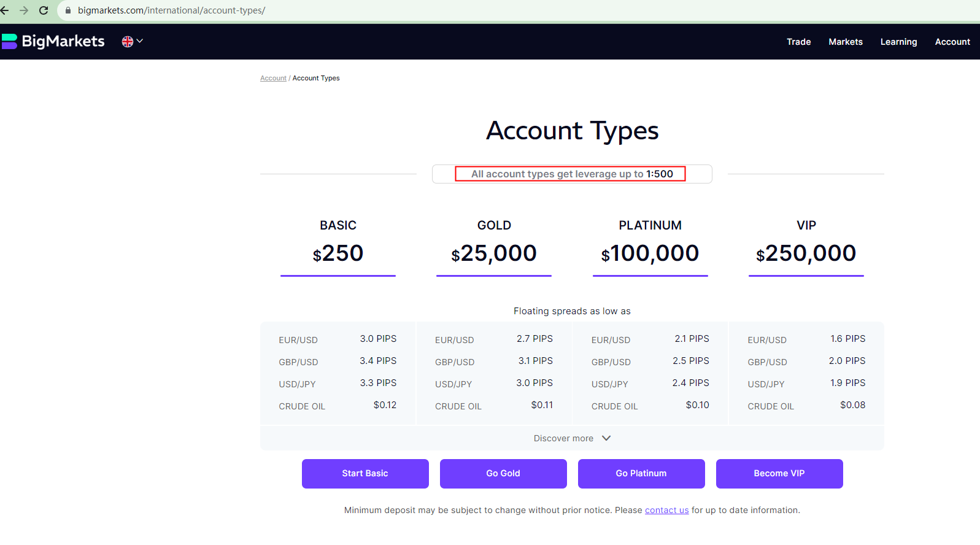The width and height of the screenshot is (980, 545).
Task: Expand the Discover more section
Action: pos(571,438)
